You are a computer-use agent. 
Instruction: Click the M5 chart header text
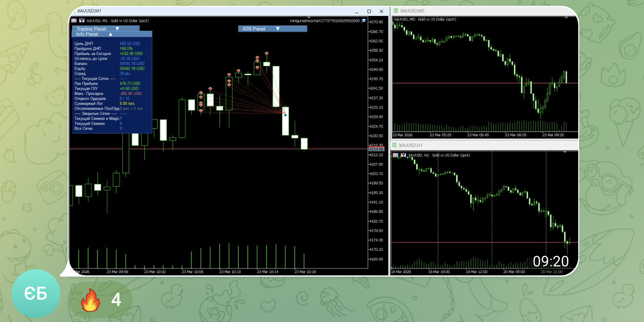point(424,19)
